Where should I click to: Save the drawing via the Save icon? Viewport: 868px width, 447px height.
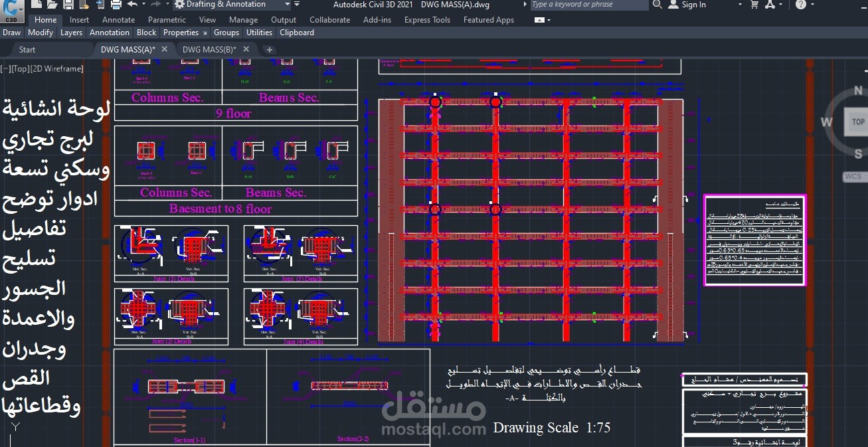click(x=68, y=5)
